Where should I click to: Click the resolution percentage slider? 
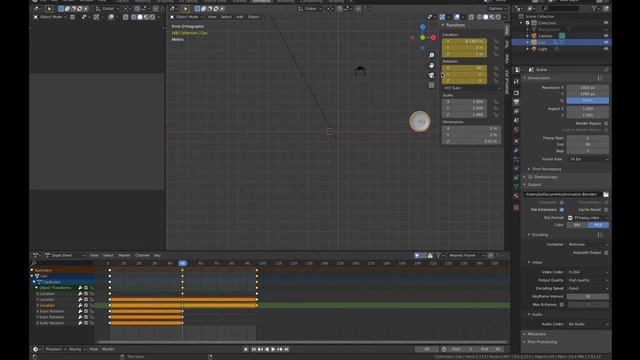588,100
